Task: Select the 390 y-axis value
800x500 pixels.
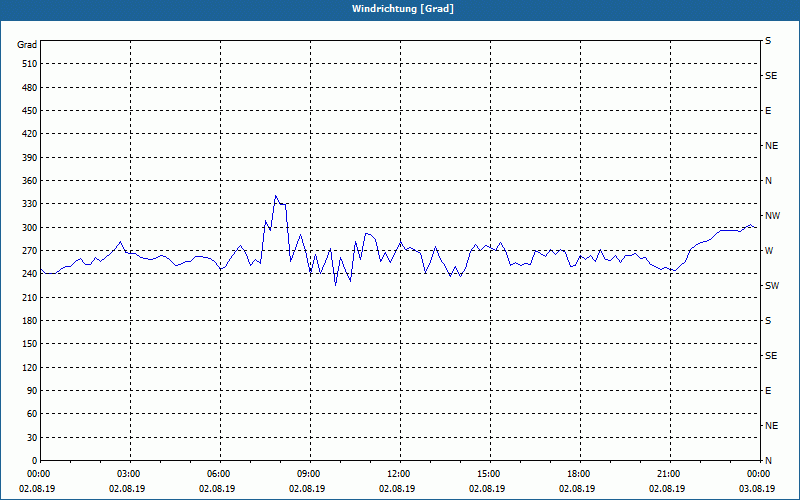Action: click(x=29, y=158)
